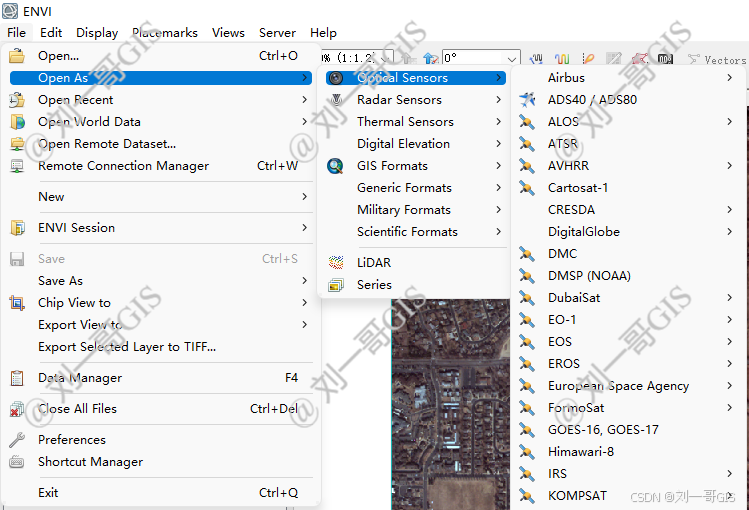Screen dimensions: 749x510
Task: Click the Preferences wrench icon
Action: pos(17,440)
